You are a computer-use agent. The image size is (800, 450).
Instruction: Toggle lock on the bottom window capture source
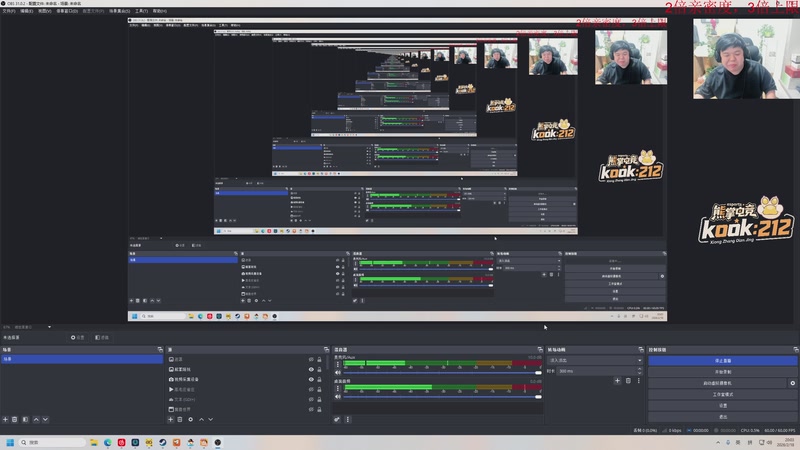(x=319, y=409)
